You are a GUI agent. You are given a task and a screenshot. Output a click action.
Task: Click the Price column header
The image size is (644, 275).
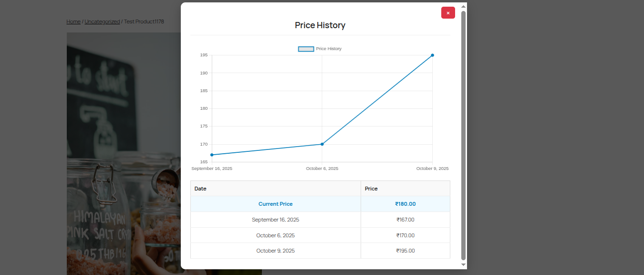pyautogui.click(x=371, y=189)
